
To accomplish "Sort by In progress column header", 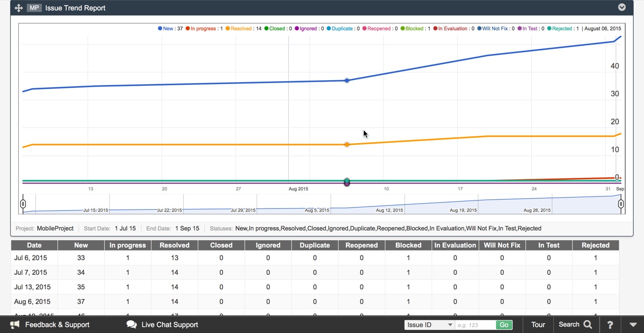I will click(128, 245).
